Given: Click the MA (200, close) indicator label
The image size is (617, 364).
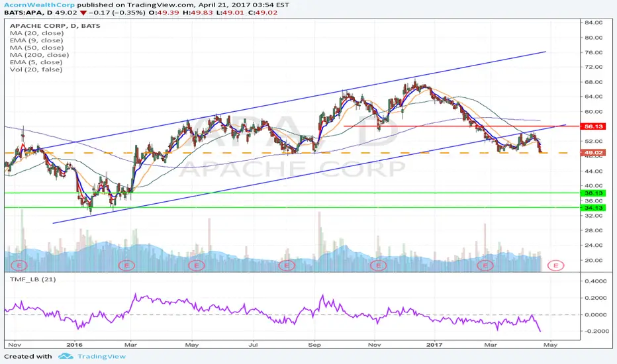Looking at the screenshot, I should [39, 55].
